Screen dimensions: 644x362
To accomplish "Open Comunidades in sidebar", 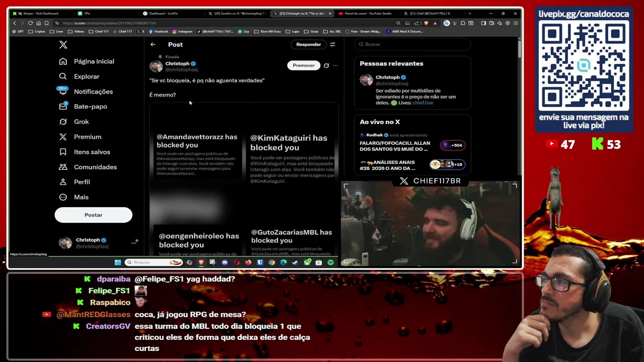I will point(63,167).
